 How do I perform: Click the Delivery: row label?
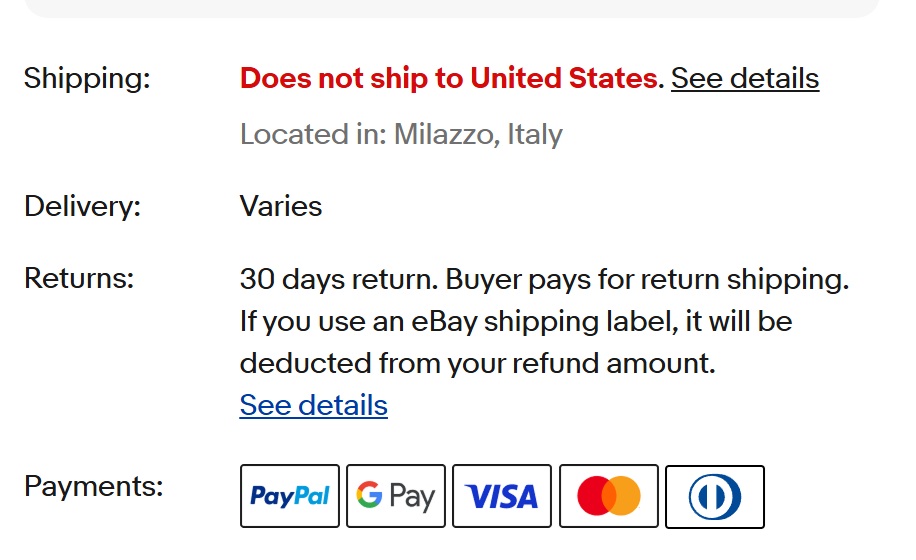pos(82,207)
